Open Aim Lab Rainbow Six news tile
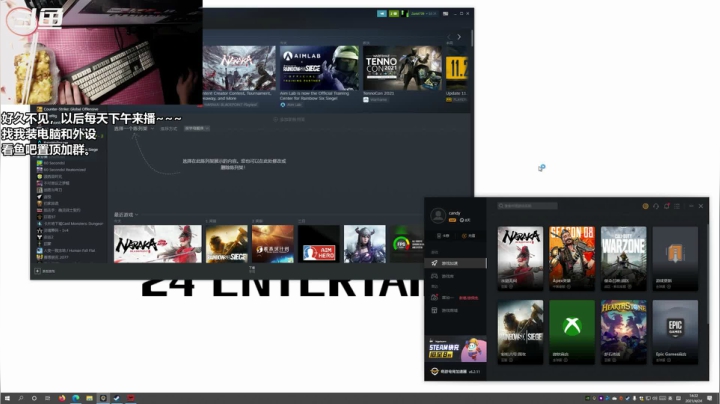Screen dimensions: 720x404 pyautogui.click(x=319, y=67)
